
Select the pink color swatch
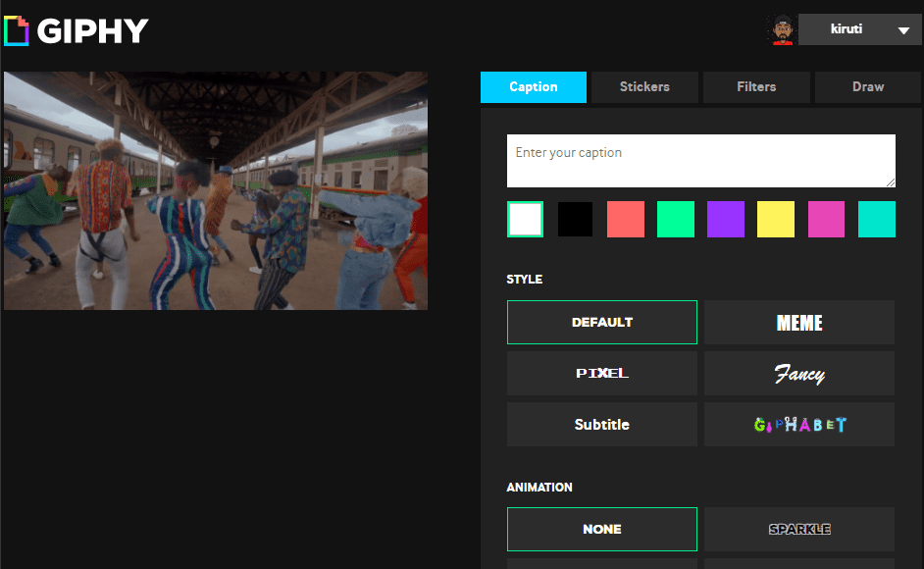(x=826, y=220)
